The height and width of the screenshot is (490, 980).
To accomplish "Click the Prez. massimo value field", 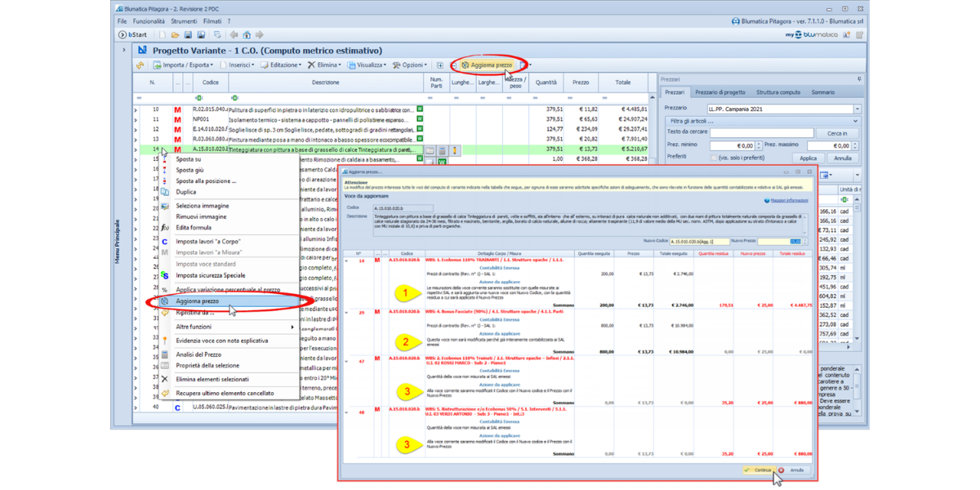I will 828,145.
